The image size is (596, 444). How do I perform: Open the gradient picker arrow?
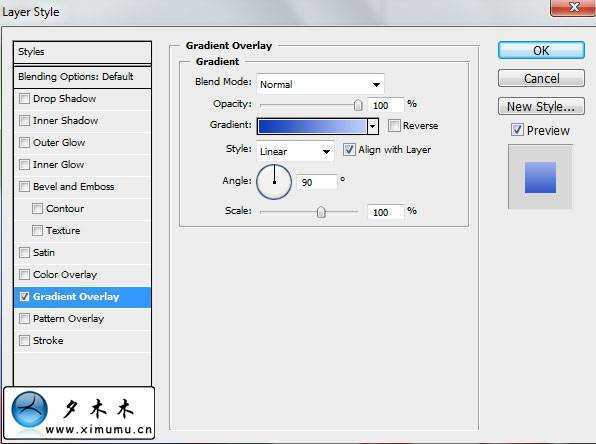coord(373,126)
